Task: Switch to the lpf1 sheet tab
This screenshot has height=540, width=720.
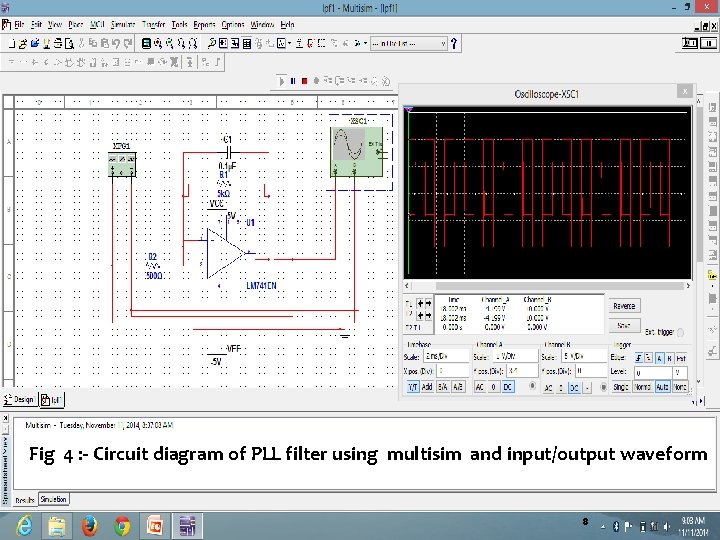Action: pos(52,400)
